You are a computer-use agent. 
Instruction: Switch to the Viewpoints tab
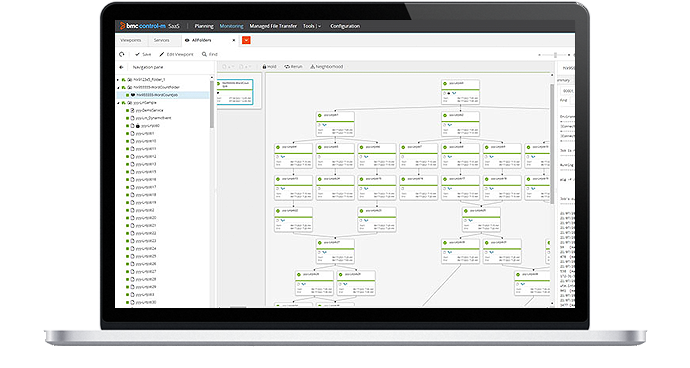click(131, 40)
